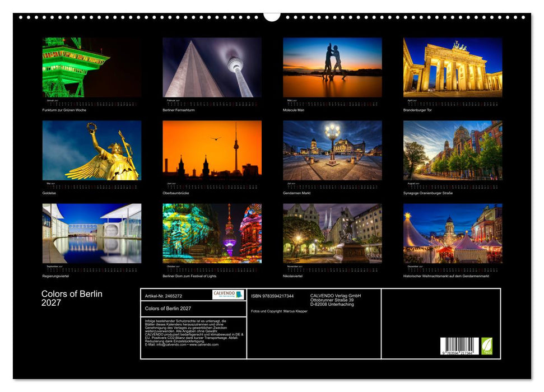This screenshot has height=392, width=544.
Task: Click 'Colors of Berlin 2027' in the info box
Action: tap(168, 309)
